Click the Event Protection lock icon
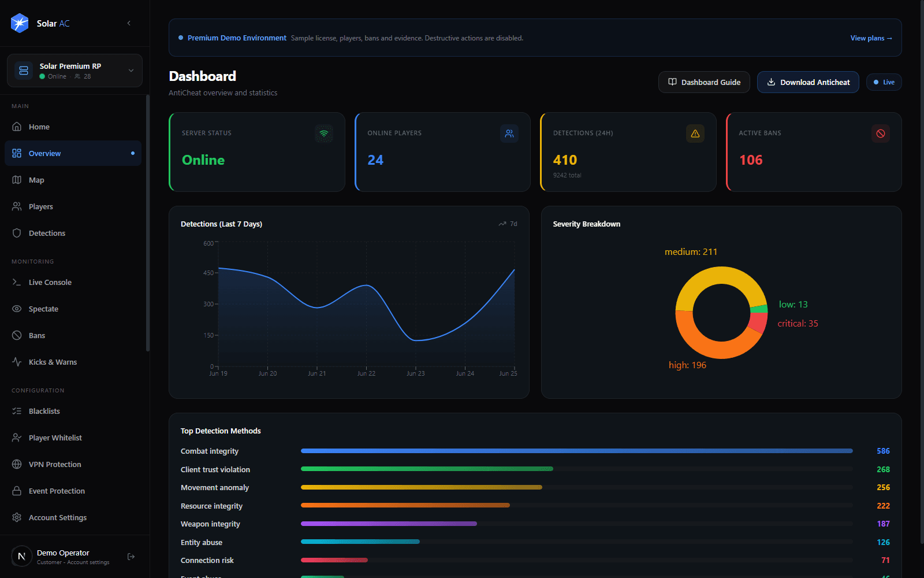The image size is (924, 578). click(17, 491)
